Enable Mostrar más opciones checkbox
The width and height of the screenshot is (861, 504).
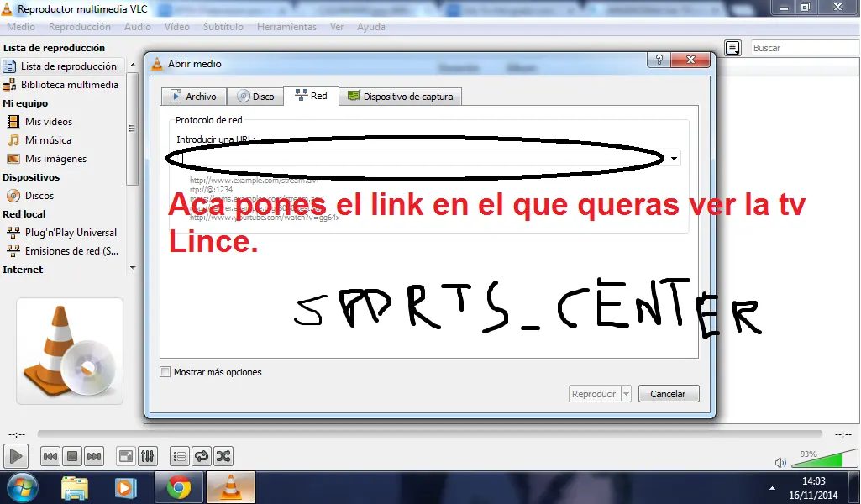coord(165,371)
